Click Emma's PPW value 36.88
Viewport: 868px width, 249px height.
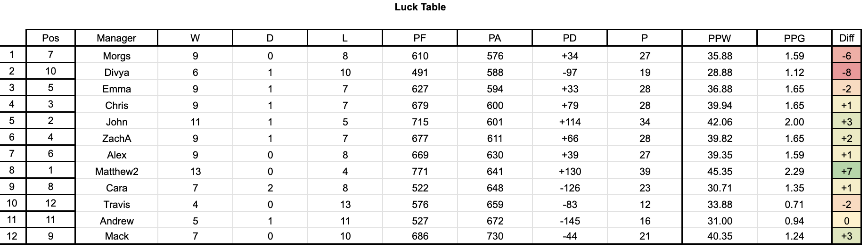(720, 89)
